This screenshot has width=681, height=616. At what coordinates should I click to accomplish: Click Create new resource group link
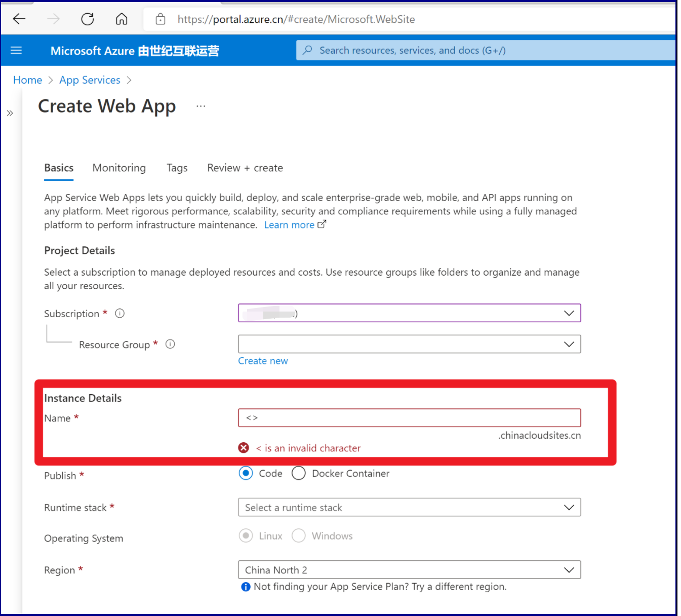(x=263, y=361)
